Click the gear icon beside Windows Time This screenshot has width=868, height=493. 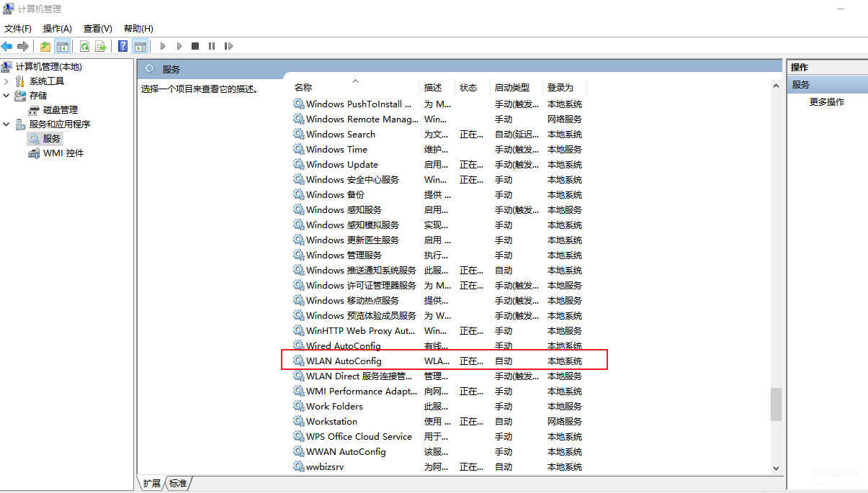(x=299, y=149)
